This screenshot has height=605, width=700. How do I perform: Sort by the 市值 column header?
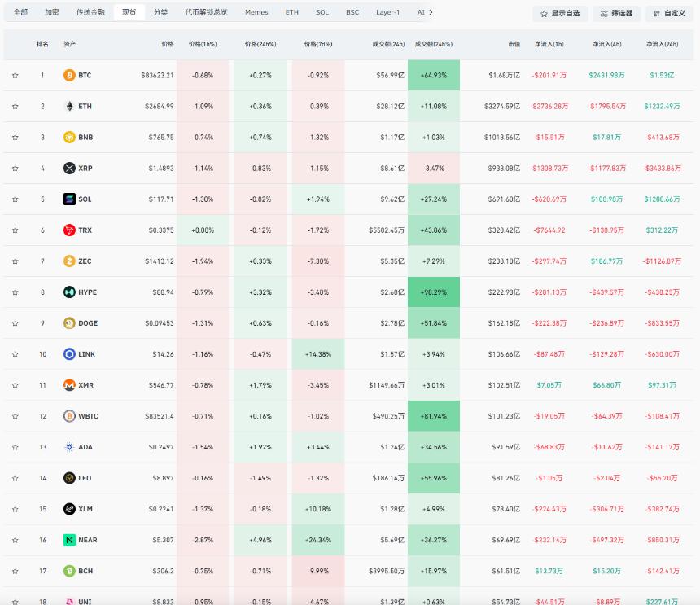point(514,44)
